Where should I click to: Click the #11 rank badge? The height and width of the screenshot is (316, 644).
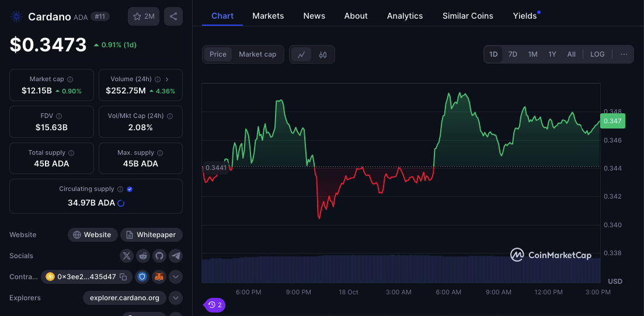(x=100, y=17)
